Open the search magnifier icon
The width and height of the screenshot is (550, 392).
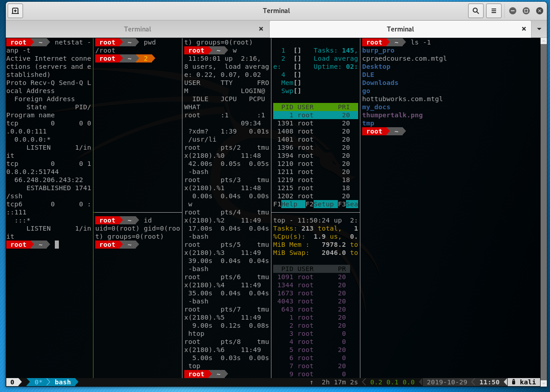click(x=475, y=11)
